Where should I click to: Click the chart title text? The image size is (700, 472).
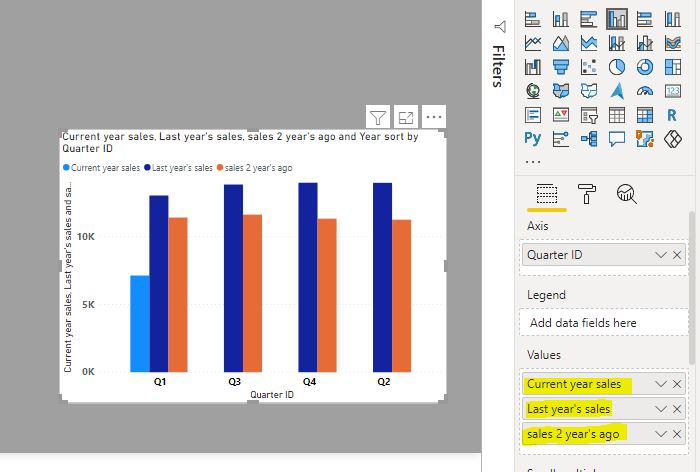click(240, 142)
